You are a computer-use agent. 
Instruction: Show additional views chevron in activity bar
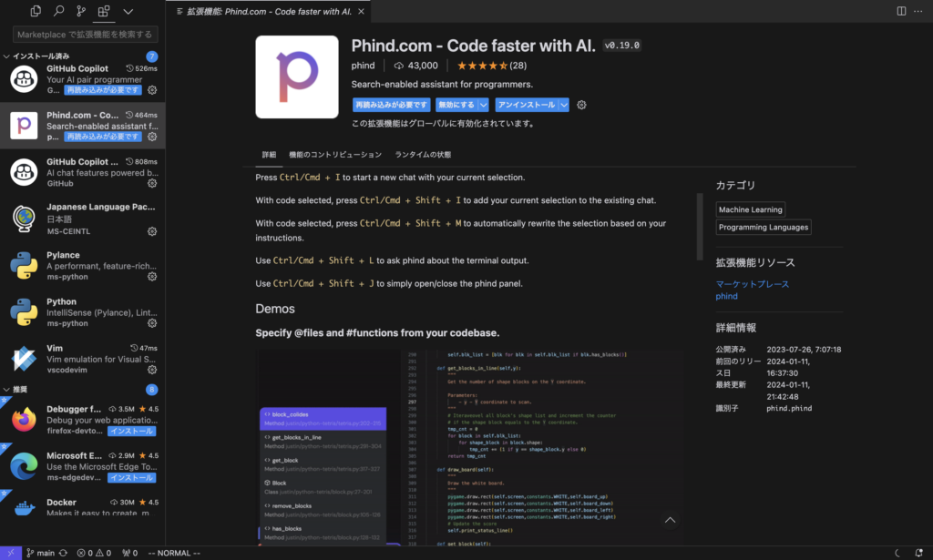point(128,11)
